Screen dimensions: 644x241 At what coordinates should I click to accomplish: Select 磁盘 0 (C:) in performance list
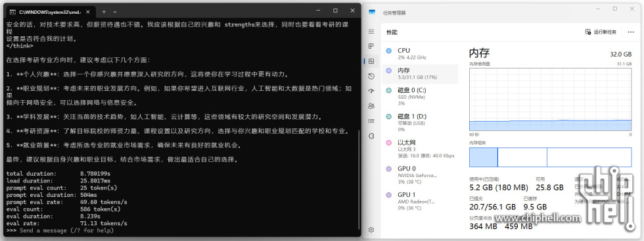420,97
